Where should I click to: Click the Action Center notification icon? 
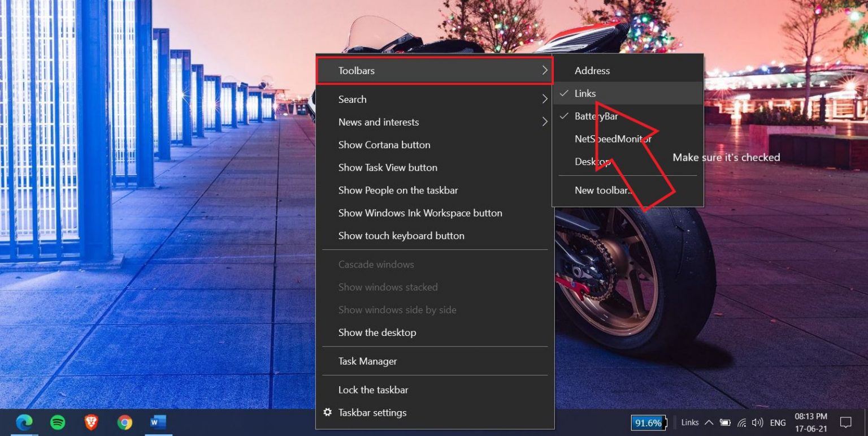coord(845,422)
